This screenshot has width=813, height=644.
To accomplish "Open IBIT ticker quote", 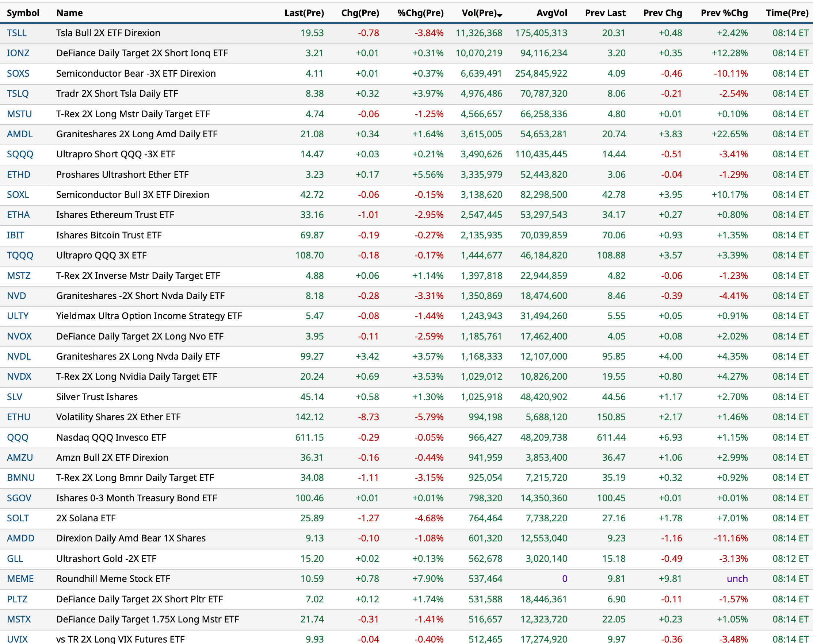I will pos(15,235).
